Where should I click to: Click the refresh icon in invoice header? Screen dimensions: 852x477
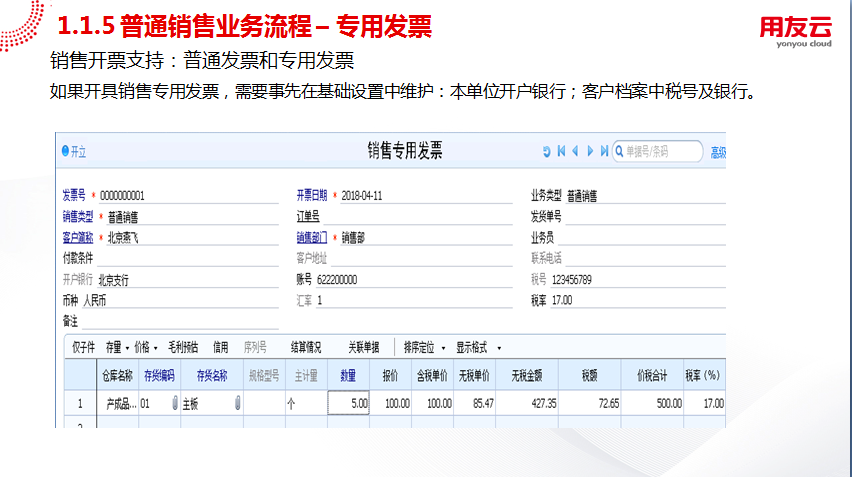(546, 152)
